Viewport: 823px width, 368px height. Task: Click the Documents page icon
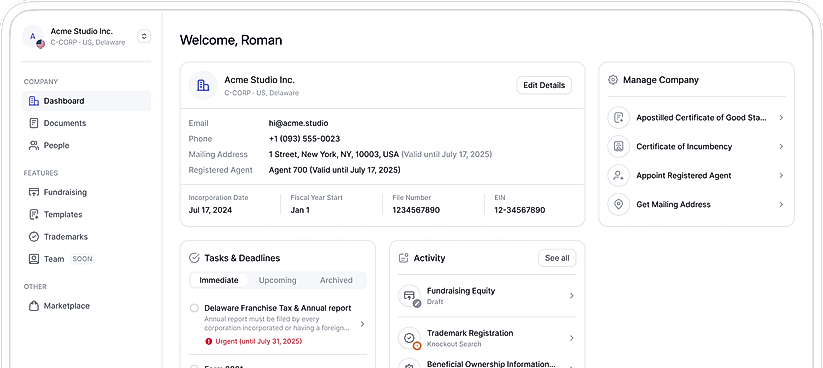click(34, 123)
